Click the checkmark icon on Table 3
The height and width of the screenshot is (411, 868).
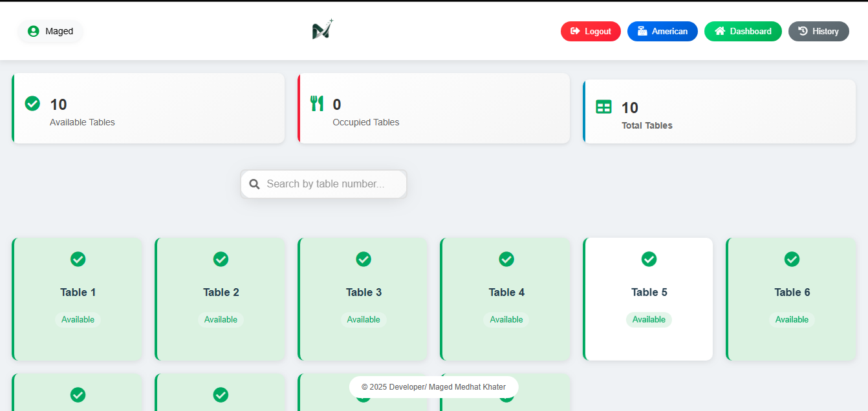(x=363, y=259)
